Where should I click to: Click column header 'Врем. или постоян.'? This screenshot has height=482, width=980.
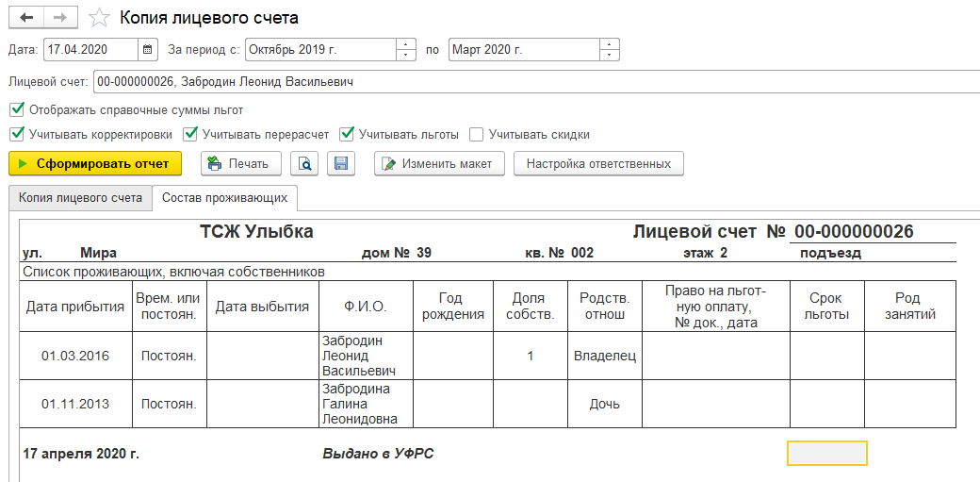coord(169,307)
